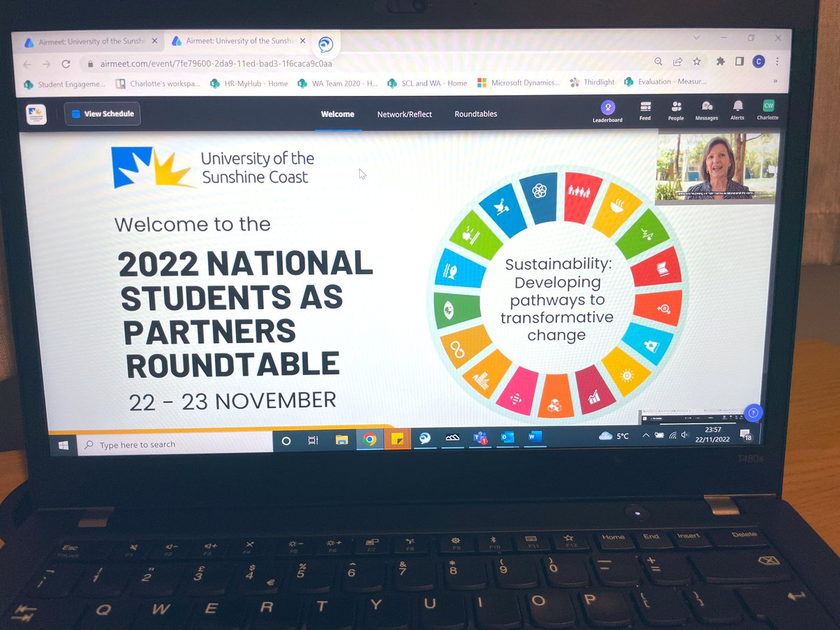Screen dimensions: 840x630
Task: Open Sticky Notes from the taskbar
Action: click(x=396, y=439)
